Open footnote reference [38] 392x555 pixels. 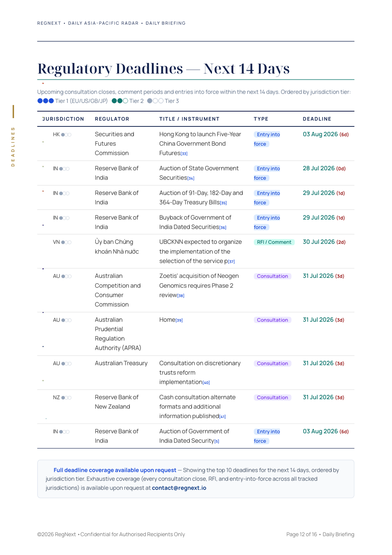pos(181,296)
